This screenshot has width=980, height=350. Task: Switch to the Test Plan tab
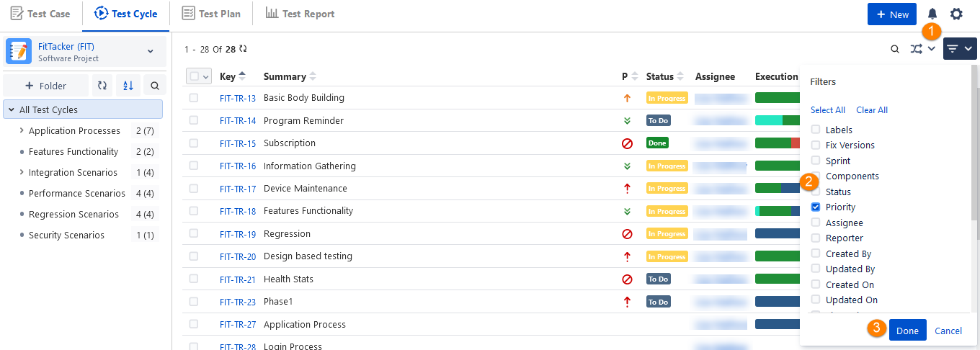coord(211,14)
